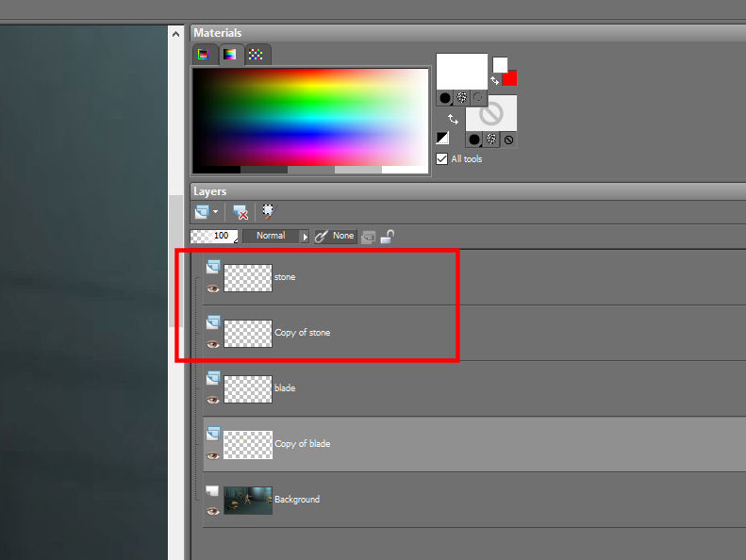The width and height of the screenshot is (746, 560).
Task: Open the Normal blend mode dropdown
Action: click(x=276, y=236)
